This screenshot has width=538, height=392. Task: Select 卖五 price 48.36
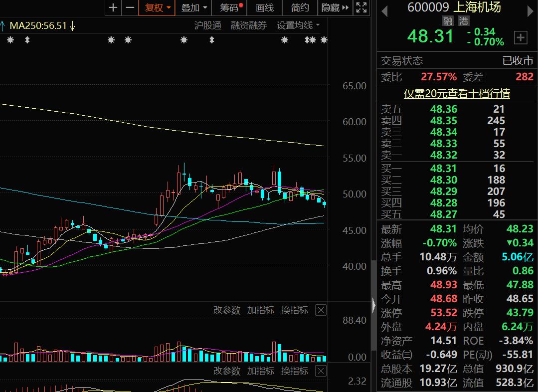(444, 109)
